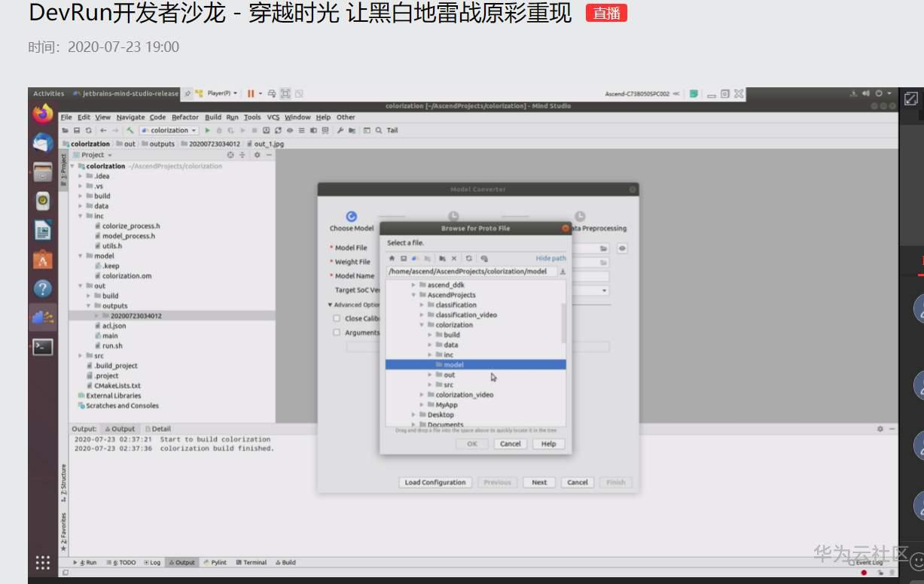This screenshot has width=924, height=584.
Task: Open Firefox from the Ubuntu dock
Action: pos(43,114)
